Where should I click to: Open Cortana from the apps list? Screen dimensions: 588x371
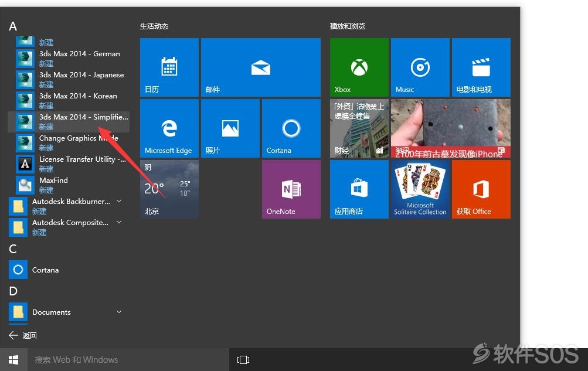tap(69, 270)
